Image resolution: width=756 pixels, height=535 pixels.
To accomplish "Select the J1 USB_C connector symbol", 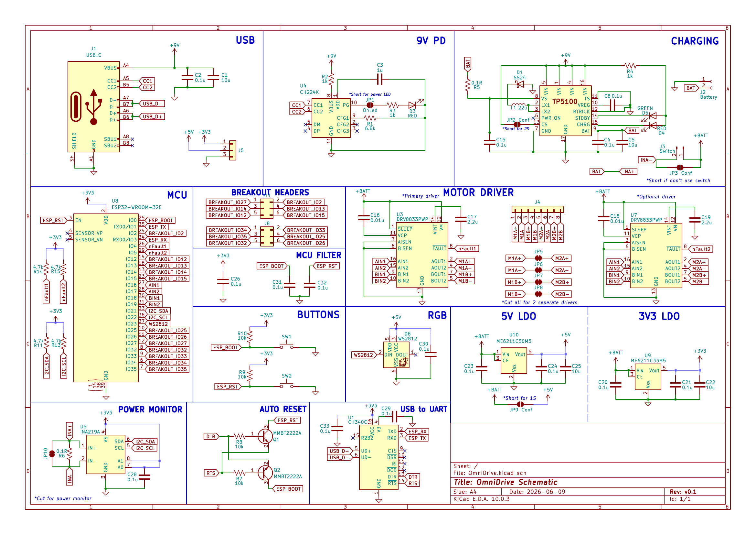I will (x=93, y=106).
